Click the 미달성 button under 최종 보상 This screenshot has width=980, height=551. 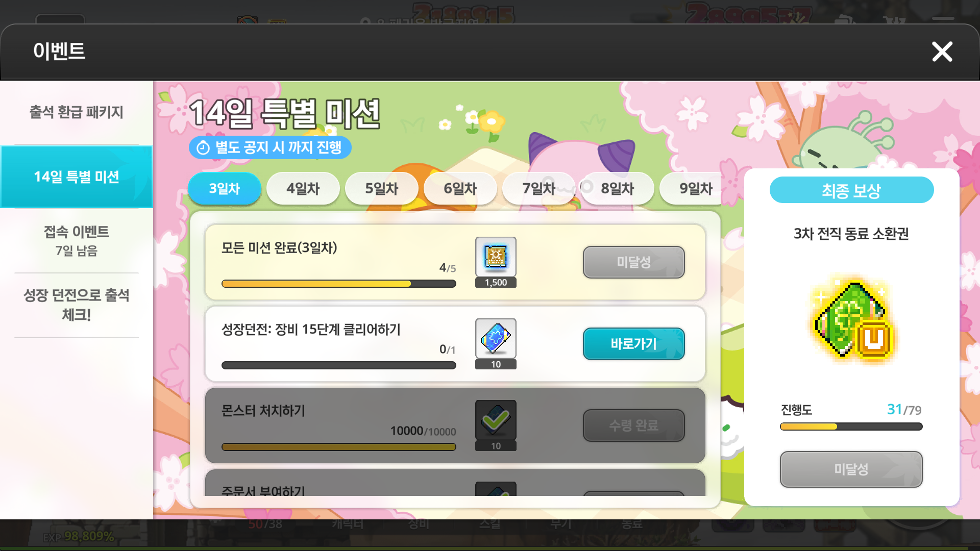(851, 469)
